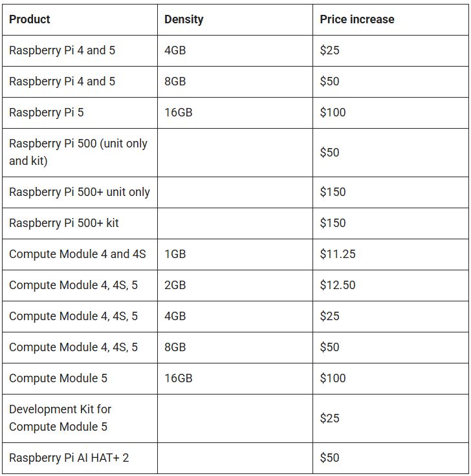Click the $12.50 price increase cell
The width and height of the screenshot is (471, 476).
[x=338, y=285]
